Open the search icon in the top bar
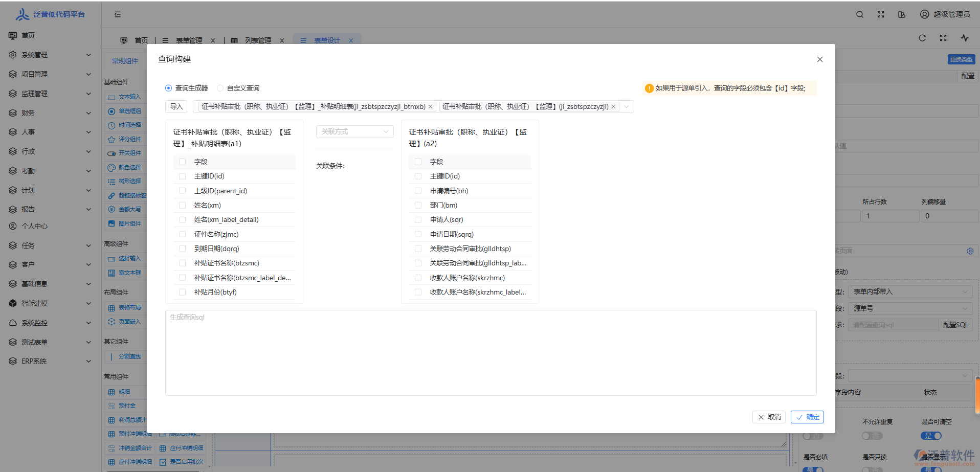This screenshot has height=472, width=980. click(x=859, y=14)
